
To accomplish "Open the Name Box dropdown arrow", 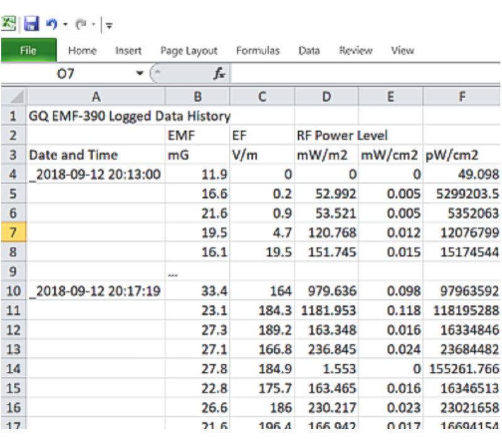I will point(139,74).
